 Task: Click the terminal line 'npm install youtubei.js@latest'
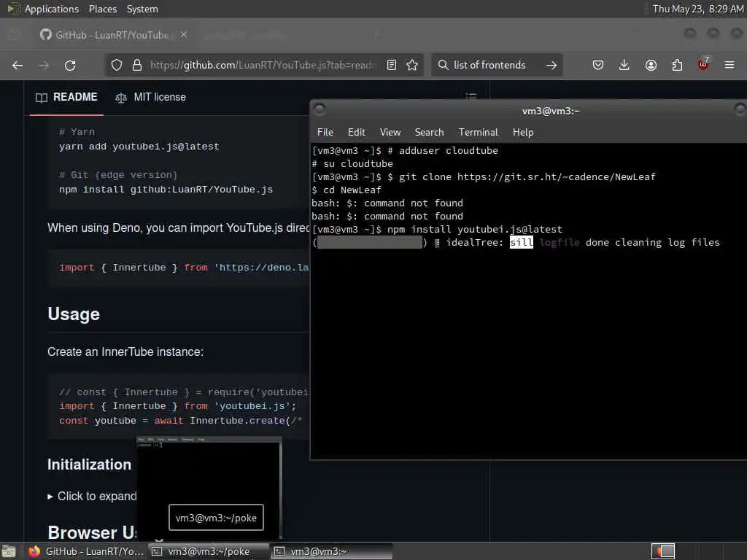point(474,230)
